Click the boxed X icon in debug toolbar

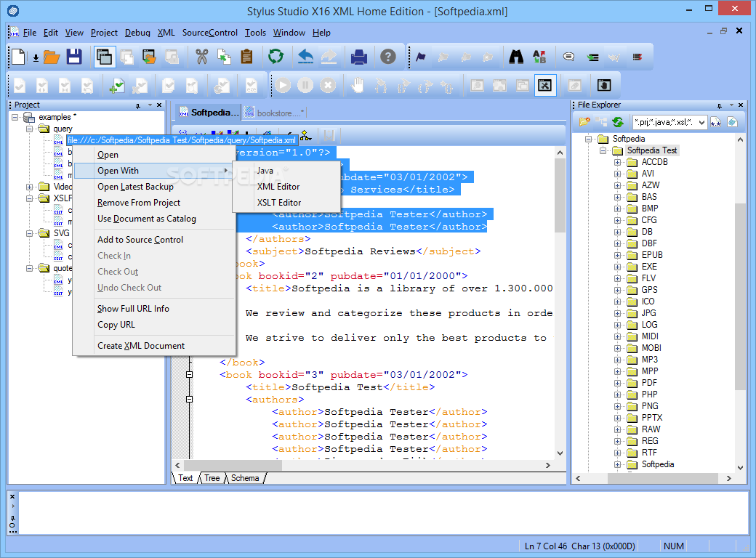point(545,85)
